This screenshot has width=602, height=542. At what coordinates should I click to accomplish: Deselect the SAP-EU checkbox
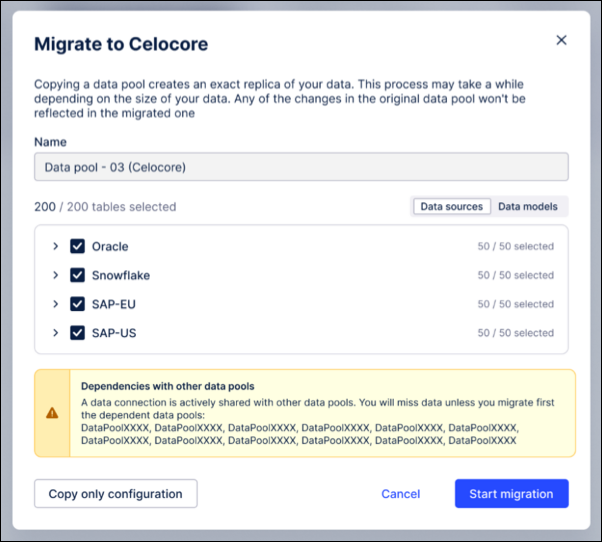point(77,304)
